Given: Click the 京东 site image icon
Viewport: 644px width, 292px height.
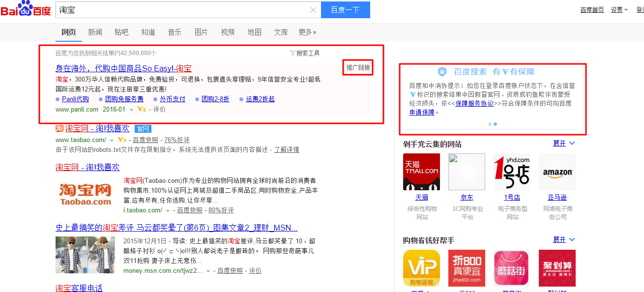Looking at the screenshot, I should pyautogui.click(x=467, y=172).
